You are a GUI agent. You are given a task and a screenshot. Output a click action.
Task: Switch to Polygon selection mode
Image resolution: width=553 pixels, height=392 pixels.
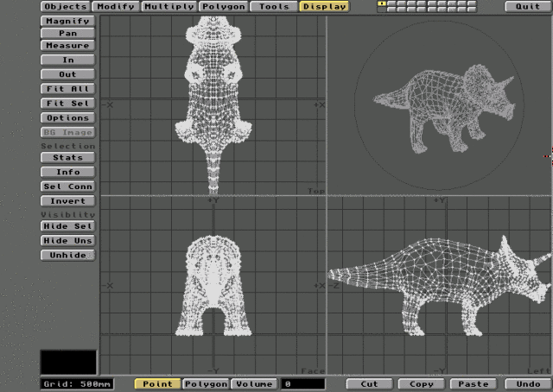pos(206,383)
